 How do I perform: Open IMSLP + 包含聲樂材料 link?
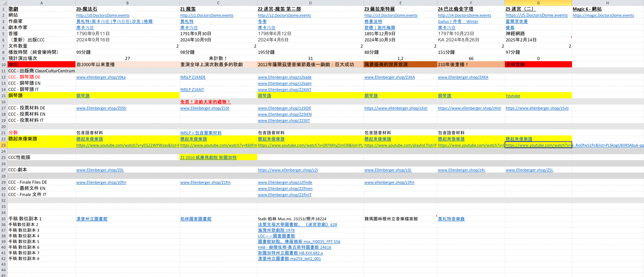(201, 133)
